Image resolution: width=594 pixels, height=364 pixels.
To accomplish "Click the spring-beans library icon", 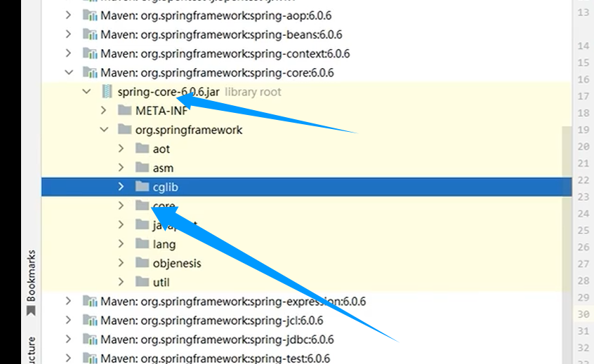I will 90,34.
